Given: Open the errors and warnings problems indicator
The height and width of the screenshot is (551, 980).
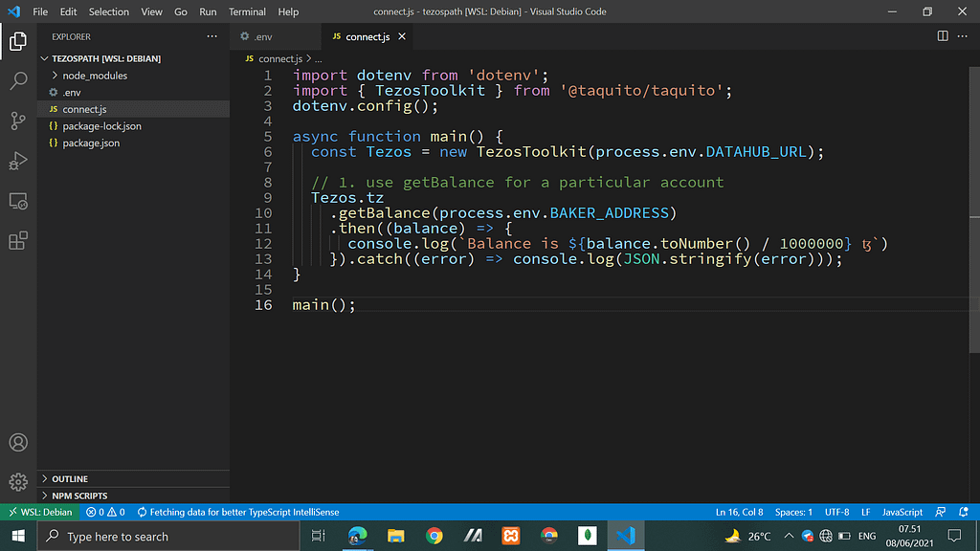Looking at the screenshot, I should click(x=105, y=512).
